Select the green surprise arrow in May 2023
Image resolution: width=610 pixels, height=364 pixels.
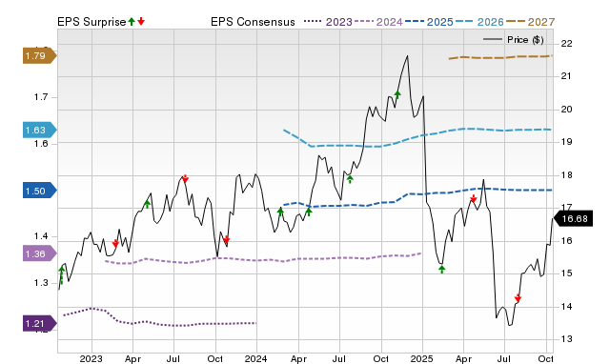click(147, 204)
